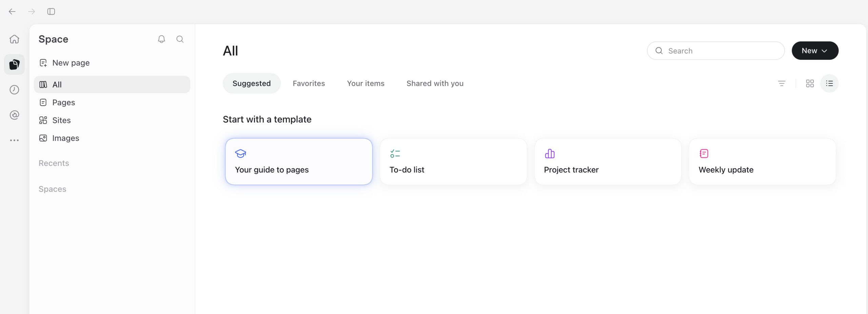Open the Project tracker template
Image resolution: width=868 pixels, height=314 pixels.
tap(608, 162)
